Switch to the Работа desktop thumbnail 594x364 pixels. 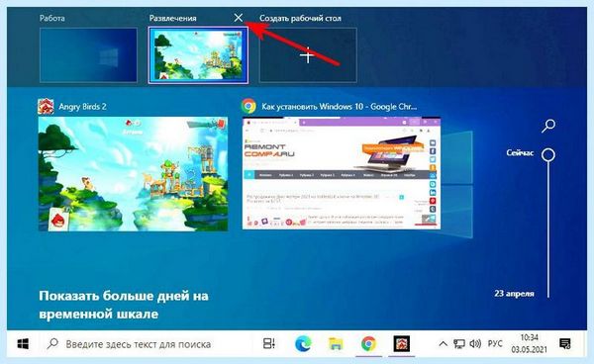tap(88, 54)
